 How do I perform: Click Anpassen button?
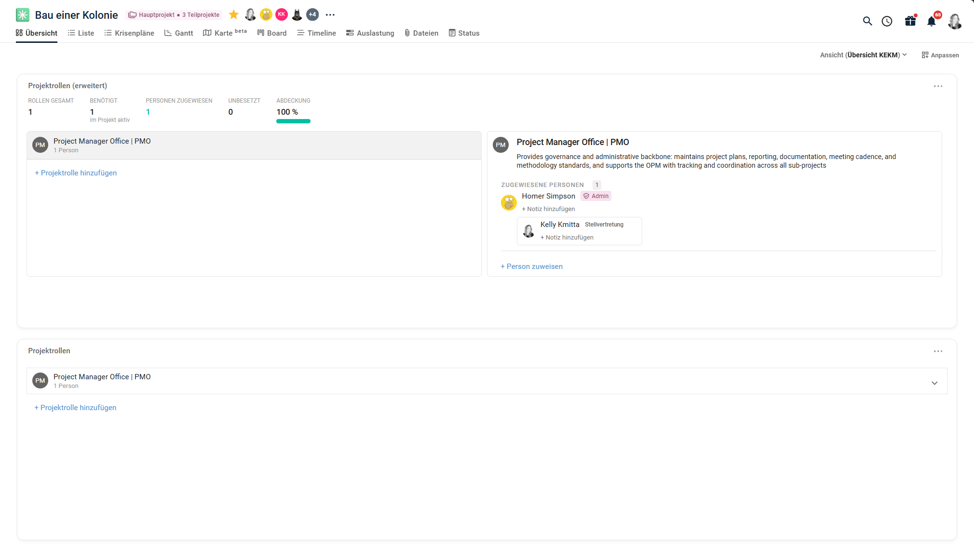click(940, 55)
